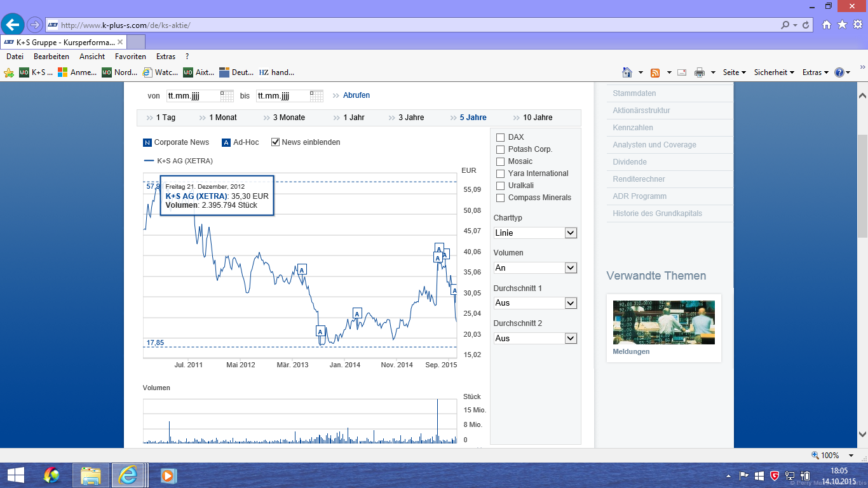Open the Nord... favorites bookmark
The image size is (868, 488).
pyautogui.click(x=119, y=72)
